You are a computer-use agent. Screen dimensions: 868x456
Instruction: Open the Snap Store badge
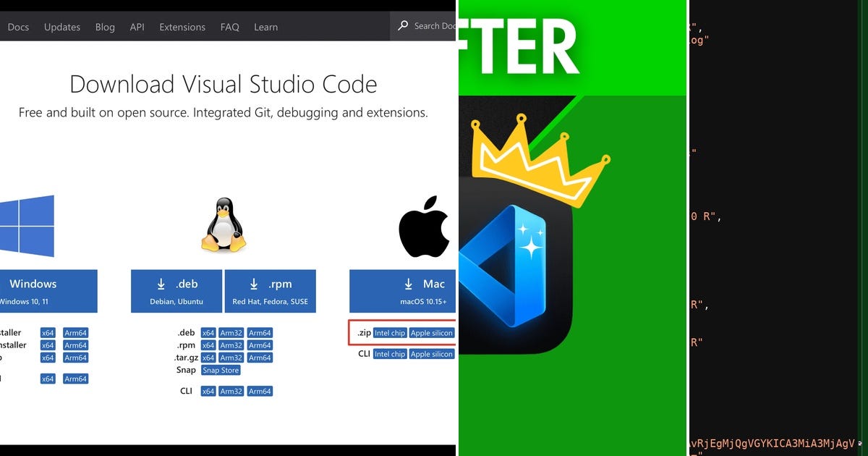tap(220, 370)
